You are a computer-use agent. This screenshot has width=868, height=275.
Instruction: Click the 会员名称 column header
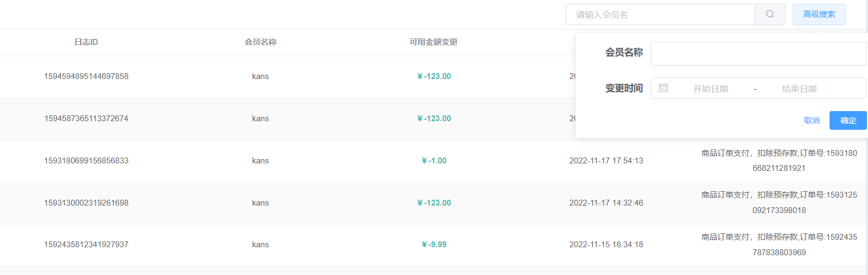pos(260,42)
